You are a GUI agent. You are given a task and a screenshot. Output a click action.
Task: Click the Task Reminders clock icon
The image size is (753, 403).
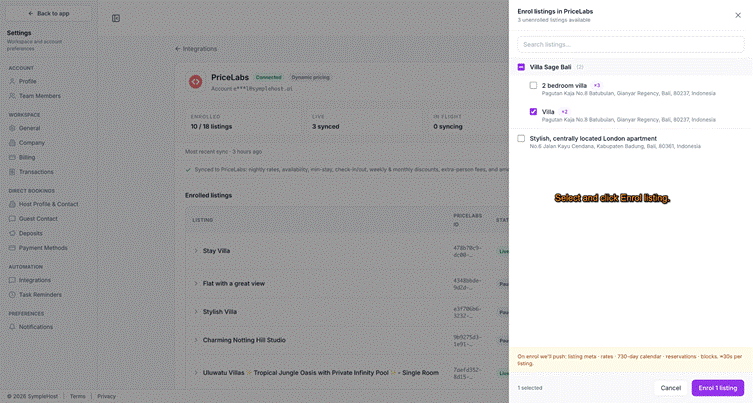12,294
